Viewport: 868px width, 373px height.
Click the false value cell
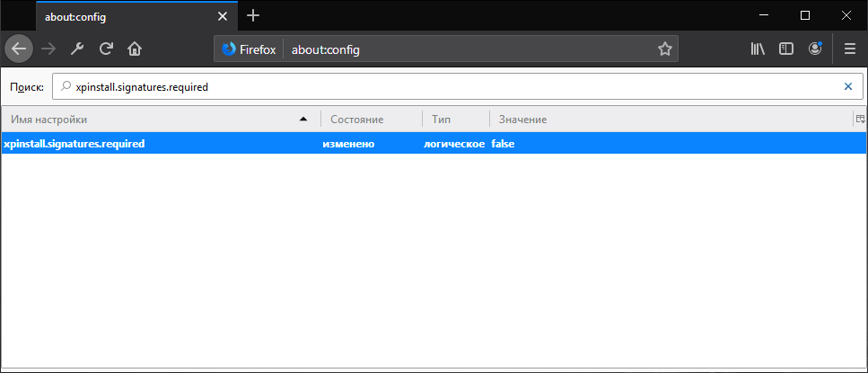coord(503,144)
